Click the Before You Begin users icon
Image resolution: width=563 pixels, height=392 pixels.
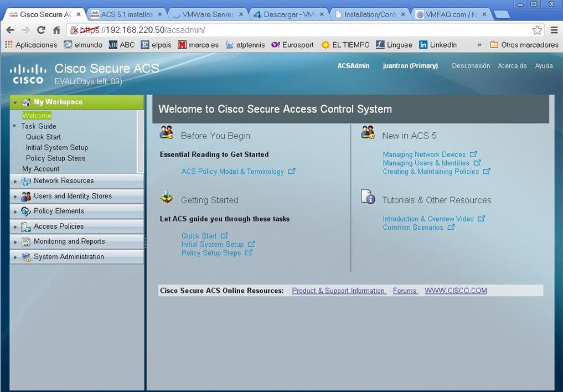[167, 132]
